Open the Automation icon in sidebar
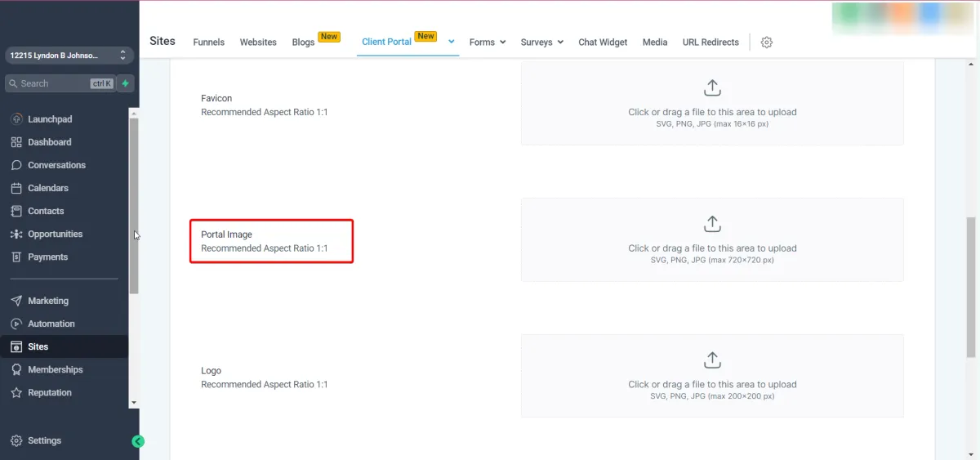 point(16,324)
